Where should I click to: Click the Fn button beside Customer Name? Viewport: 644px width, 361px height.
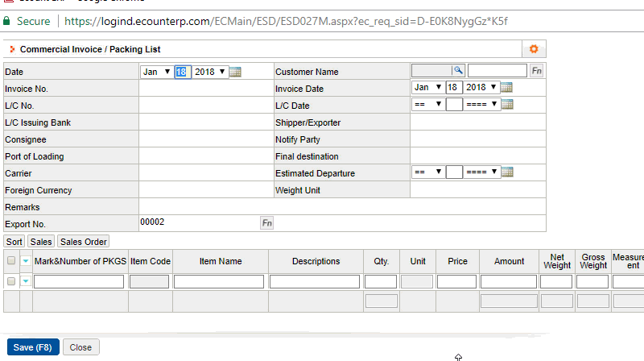coord(536,71)
